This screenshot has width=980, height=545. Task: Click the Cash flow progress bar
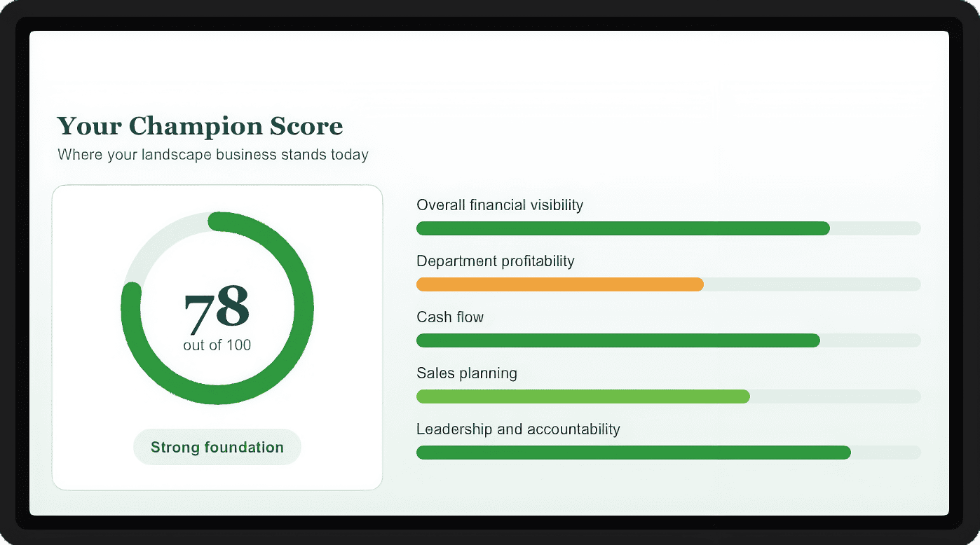pyautogui.click(x=668, y=340)
